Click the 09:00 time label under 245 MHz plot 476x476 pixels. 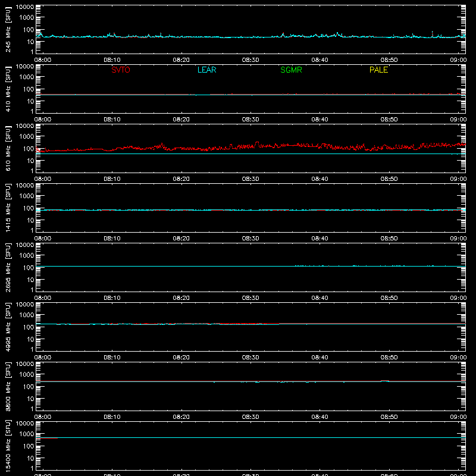tap(458, 60)
